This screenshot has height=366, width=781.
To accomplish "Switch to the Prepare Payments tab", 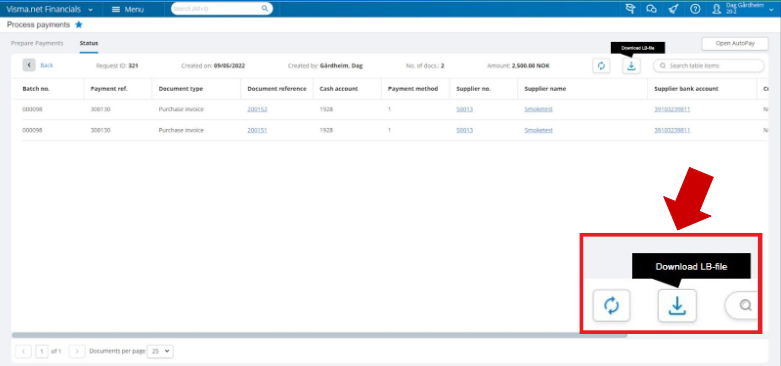I will pyautogui.click(x=37, y=43).
